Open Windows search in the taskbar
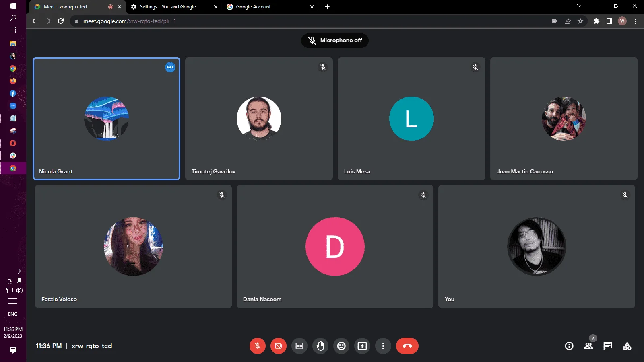This screenshot has width=644, height=362. pyautogui.click(x=13, y=18)
